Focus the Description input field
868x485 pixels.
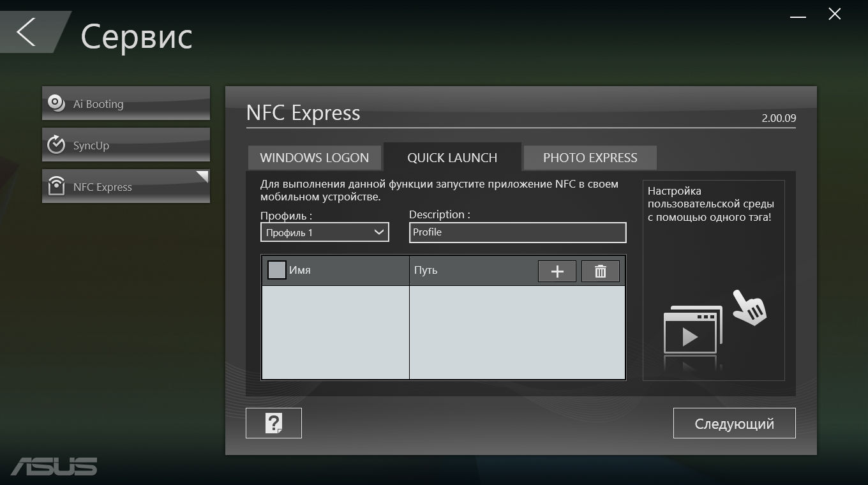pyautogui.click(x=518, y=232)
